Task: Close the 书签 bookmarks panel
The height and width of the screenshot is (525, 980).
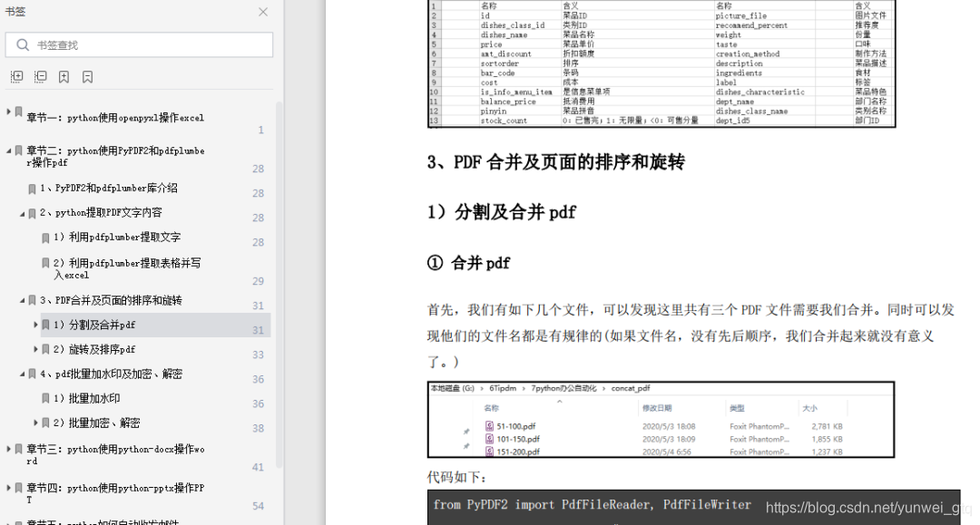Action: (262, 12)
